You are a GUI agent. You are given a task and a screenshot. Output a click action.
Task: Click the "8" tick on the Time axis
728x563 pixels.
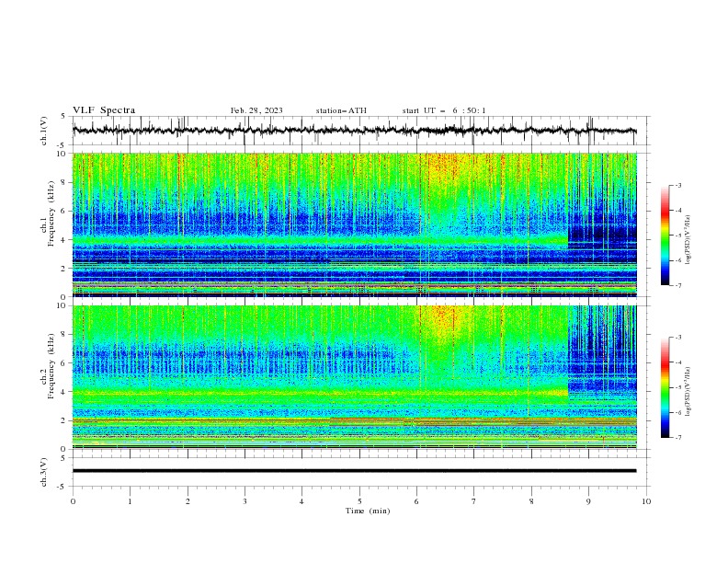(x=531, y=501)
